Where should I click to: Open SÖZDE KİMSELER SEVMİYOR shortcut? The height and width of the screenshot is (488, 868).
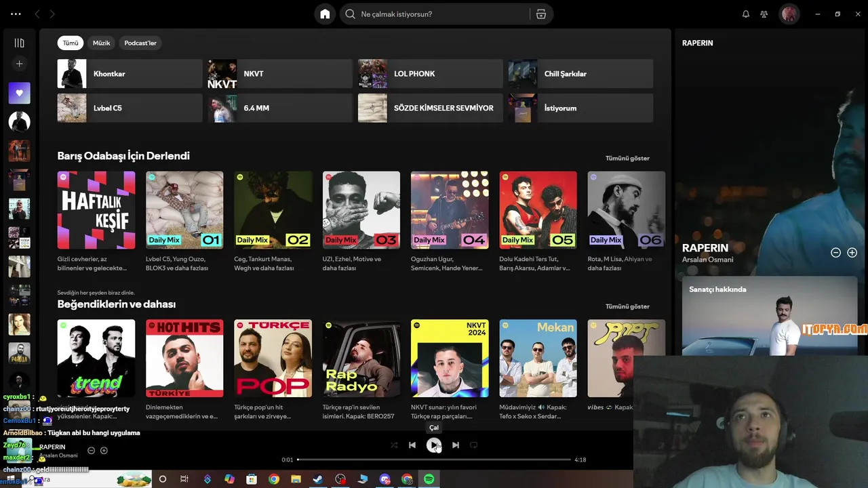coord(431,108)
